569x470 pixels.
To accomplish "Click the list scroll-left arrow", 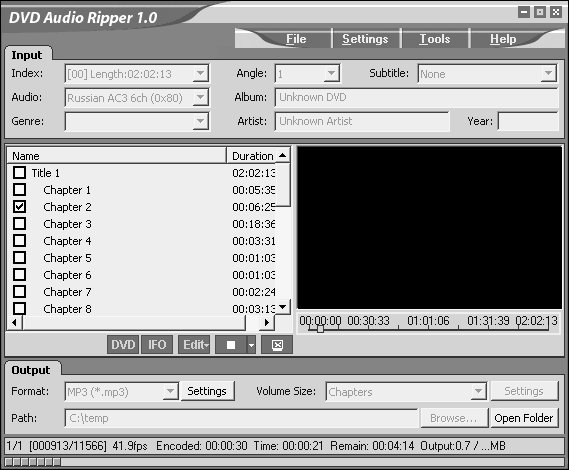I will pyautogui.click(x=15, y=322).
